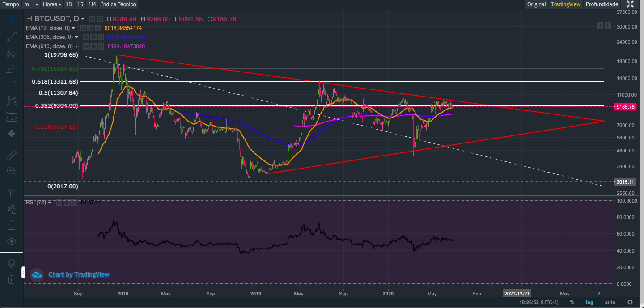Select the crosshair cursor tool
This screenshot has width=644, height=308.
tap(12, 20)
